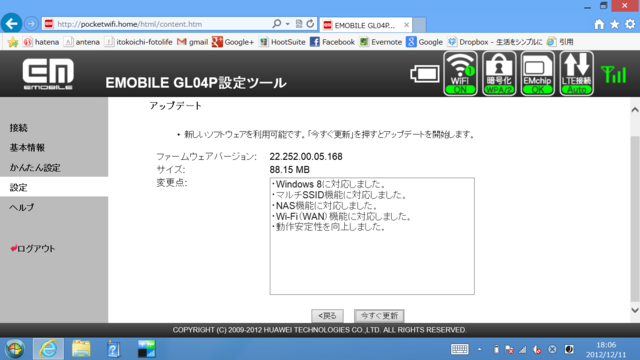Screen dimensions: 640x360
Task: Select 設定 in the sidebar
Action: (54, 187)
